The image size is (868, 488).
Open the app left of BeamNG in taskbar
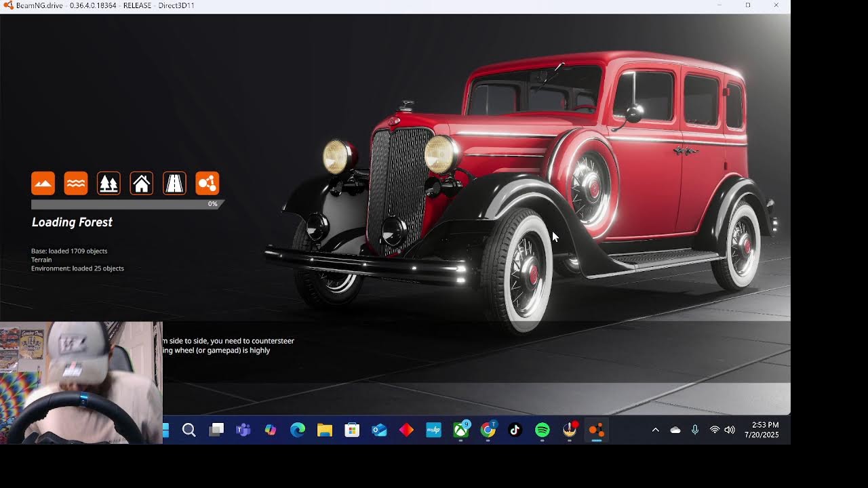click(570, 430)
